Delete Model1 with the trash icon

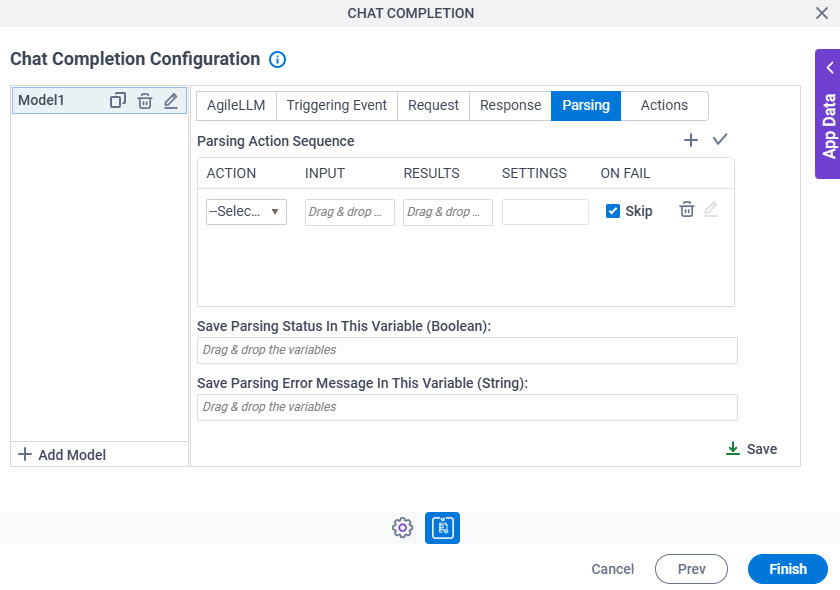[145, 101]
